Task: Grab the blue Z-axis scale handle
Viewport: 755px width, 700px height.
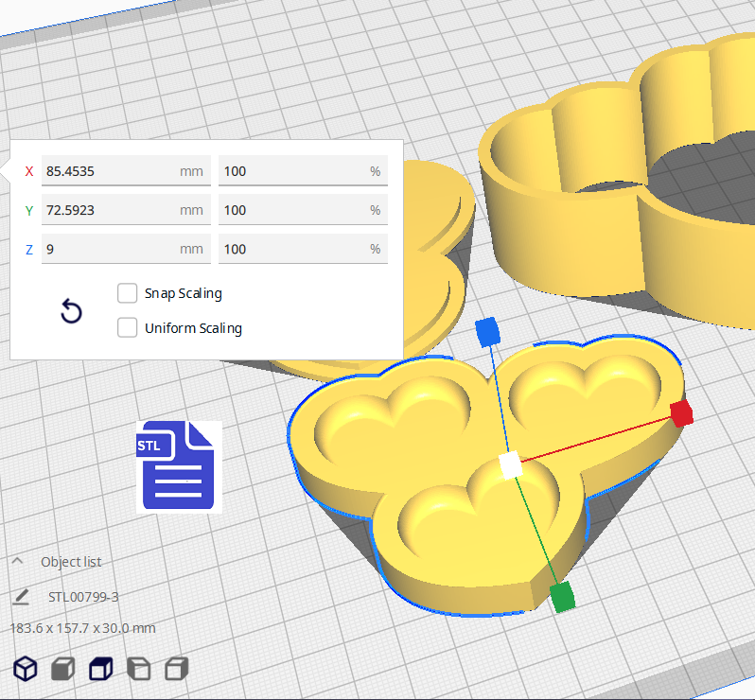Action: (487, 332)
